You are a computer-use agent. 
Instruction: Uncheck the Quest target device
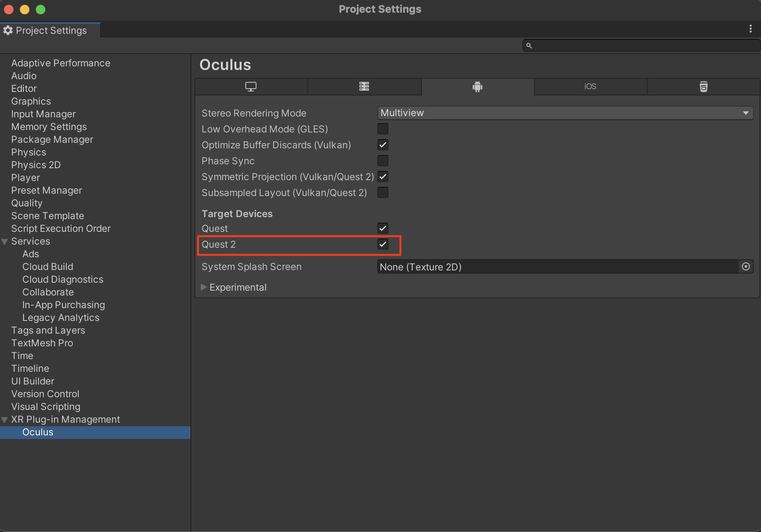[383, 228]
